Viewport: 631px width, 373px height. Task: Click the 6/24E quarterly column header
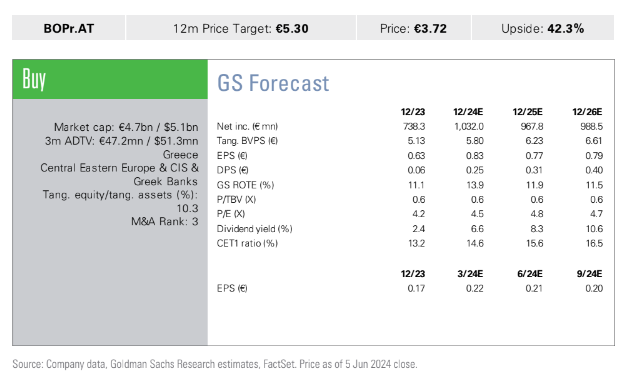(530, 274)
